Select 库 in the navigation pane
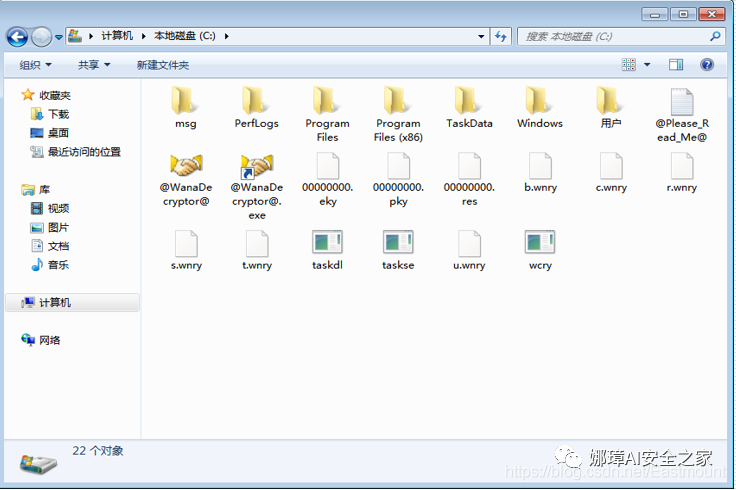The image size is (736, 490). click(36, 190)
